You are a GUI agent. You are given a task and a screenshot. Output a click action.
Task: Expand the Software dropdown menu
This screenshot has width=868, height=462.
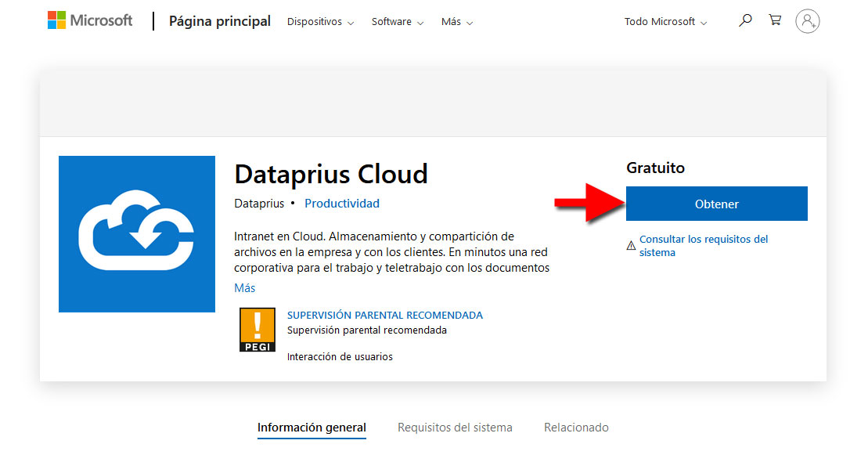click(398, 22)
